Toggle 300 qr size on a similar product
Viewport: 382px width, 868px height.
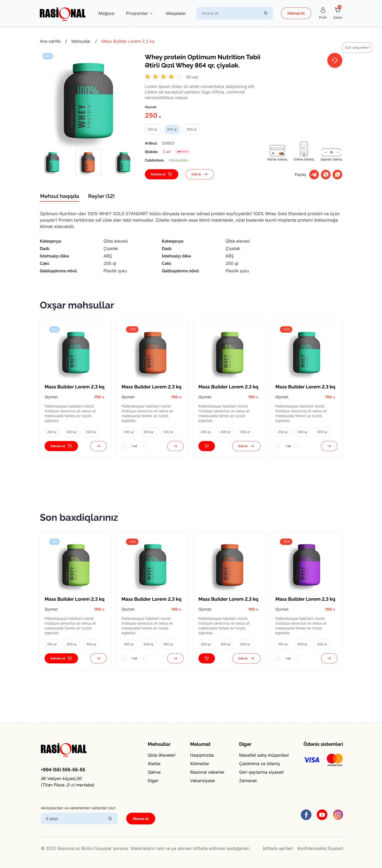tap(71, 432)
